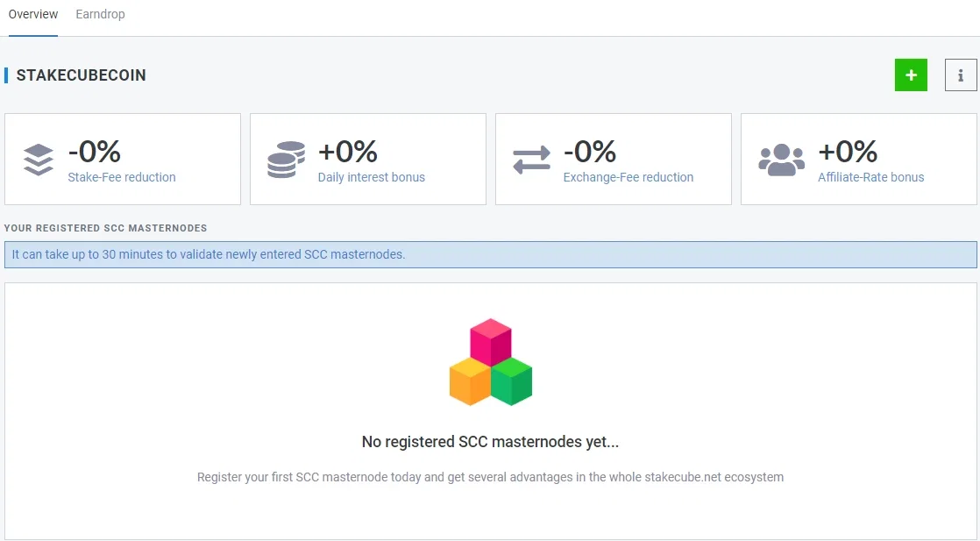Viewport: 980px width, 541px height.
Task: Click the No registered SCC masternodes message
Action: 490,442
